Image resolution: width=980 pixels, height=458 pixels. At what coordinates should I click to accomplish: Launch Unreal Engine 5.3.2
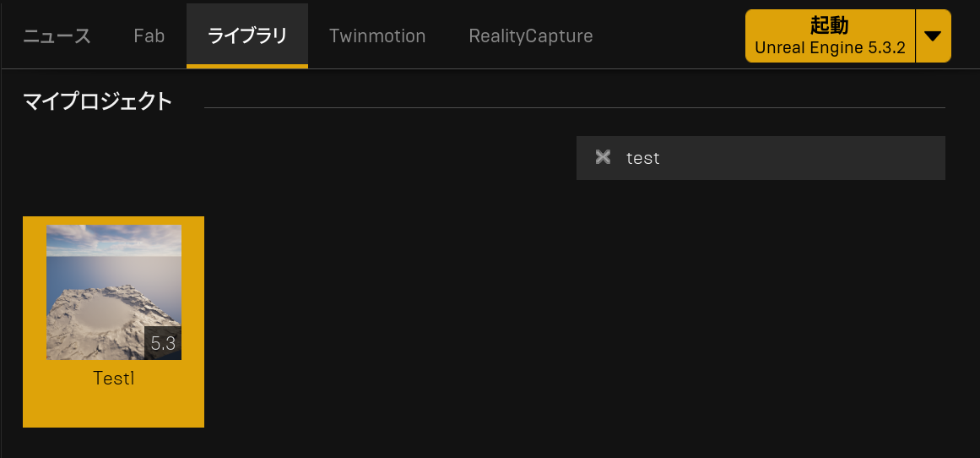point(830,36)
